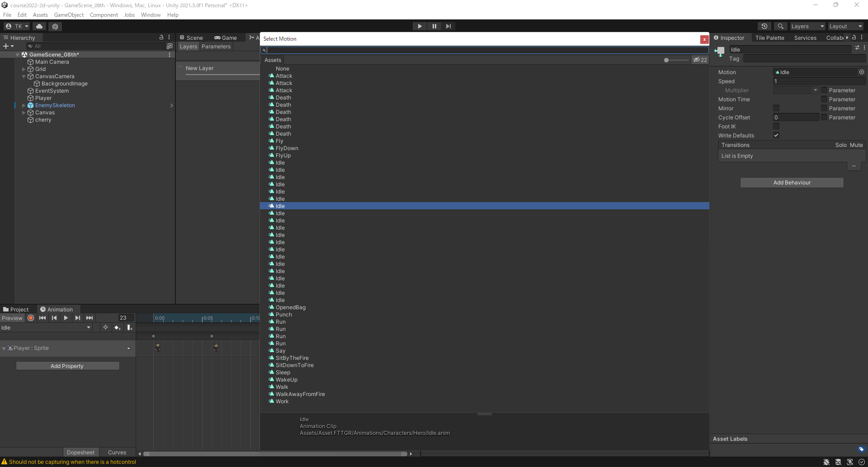Click the Unity activity status icon at bottom right
868x467 pixels.
pos(862,462)
